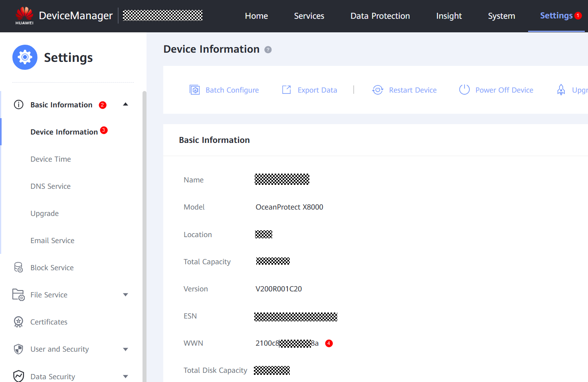The width and height of the screenshot is (588, 382).
Task: Click the User and Security shield icon
Action: coord(18,349)
